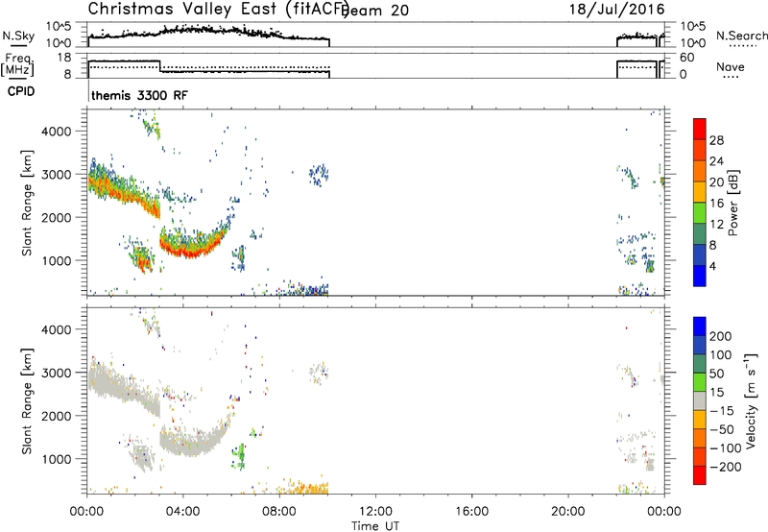This screenshot has width=768, height=532.
Task: Select the 2000 tick on the velocity panel
Action: [56, 416]
